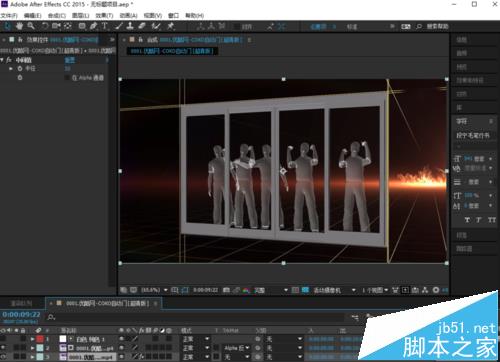Select the Type (T) tool
500x362 pixels.
click(105, 26)
